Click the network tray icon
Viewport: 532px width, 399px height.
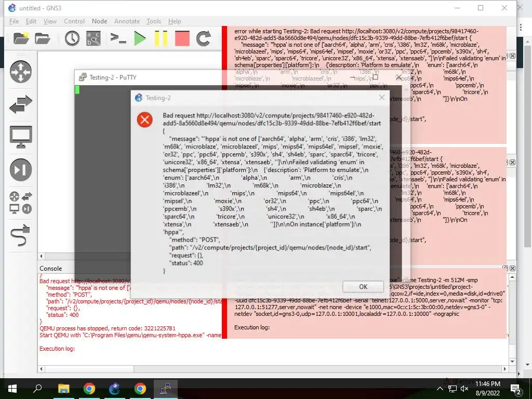coord(453,389)
